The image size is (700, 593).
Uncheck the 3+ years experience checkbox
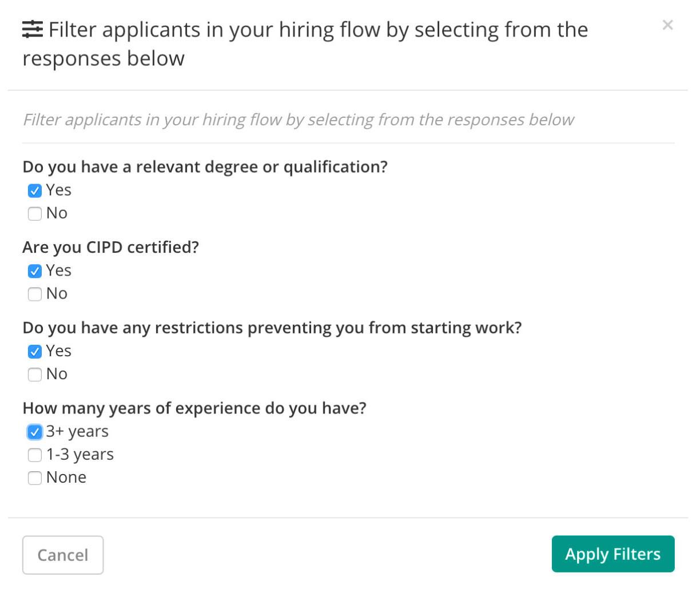point(35,432)
